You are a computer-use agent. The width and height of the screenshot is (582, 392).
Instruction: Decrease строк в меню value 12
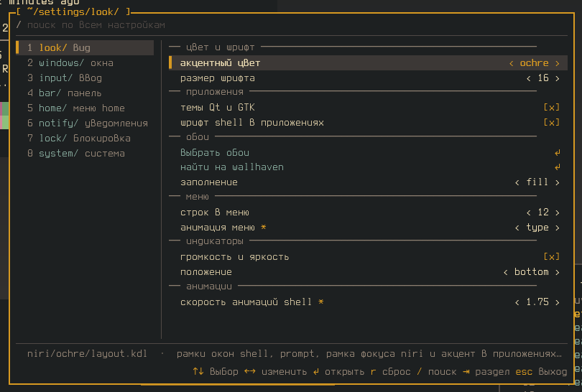pos(529,213)
